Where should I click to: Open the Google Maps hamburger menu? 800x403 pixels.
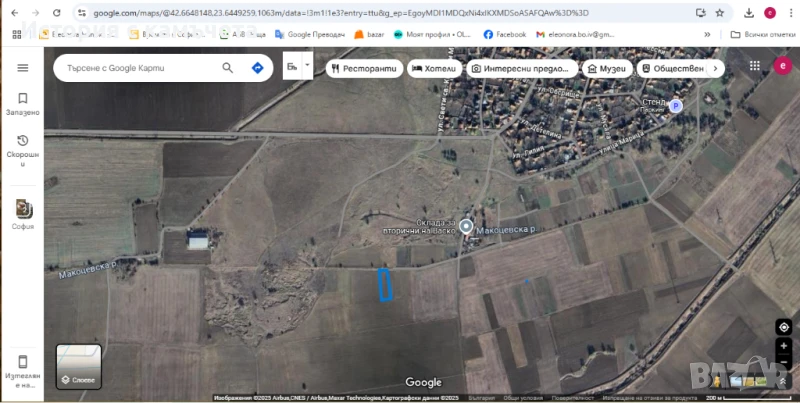coord(22,67)
